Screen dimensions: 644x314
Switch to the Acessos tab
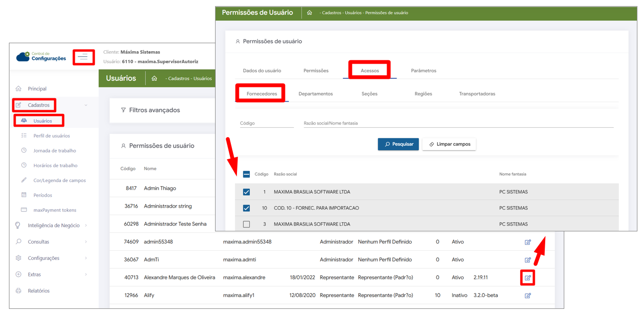click(369, 71)
